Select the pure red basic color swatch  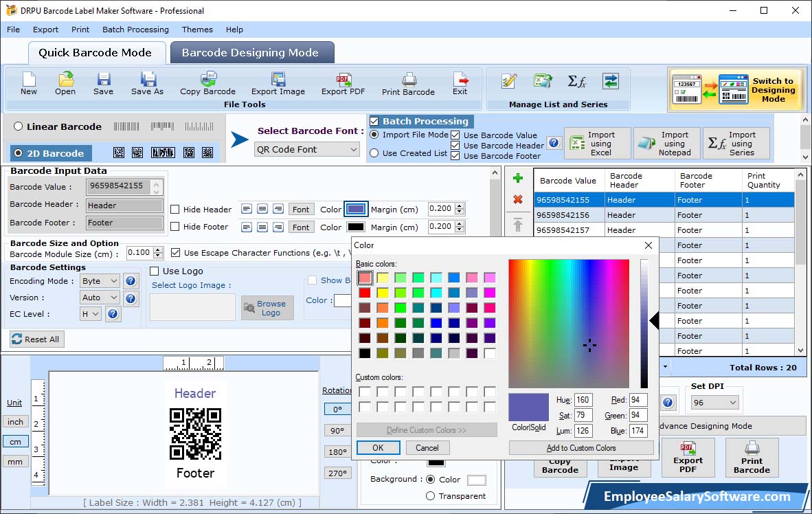365,293
